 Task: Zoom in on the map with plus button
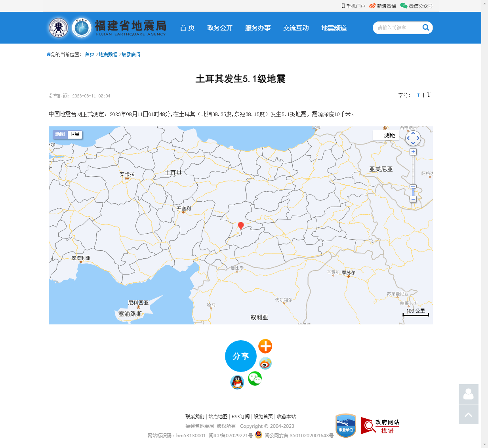click(x=413, y=152)
